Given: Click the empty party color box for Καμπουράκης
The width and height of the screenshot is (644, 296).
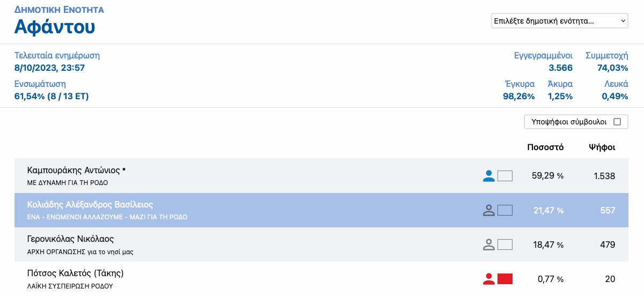Looking at the screenshot, I should click(505, 176).
